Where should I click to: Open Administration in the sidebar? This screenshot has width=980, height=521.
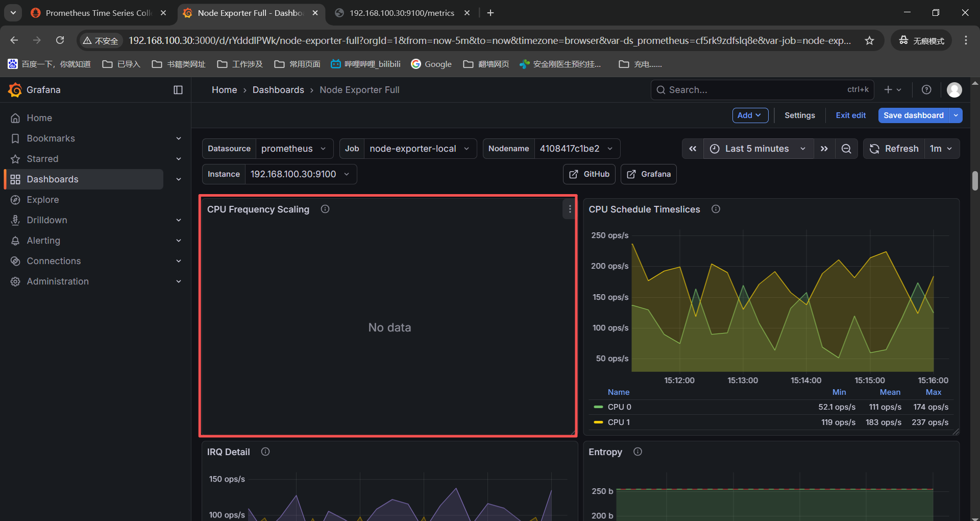tap(58, 281)
